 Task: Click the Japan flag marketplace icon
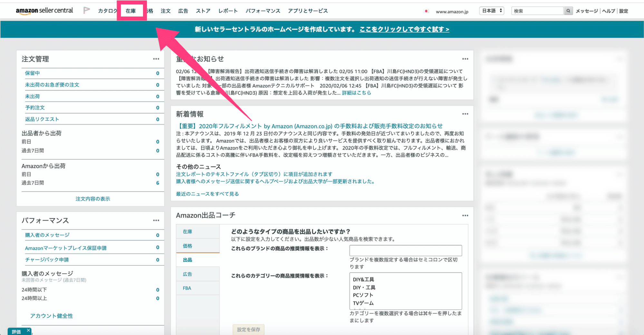coord(426,11)
